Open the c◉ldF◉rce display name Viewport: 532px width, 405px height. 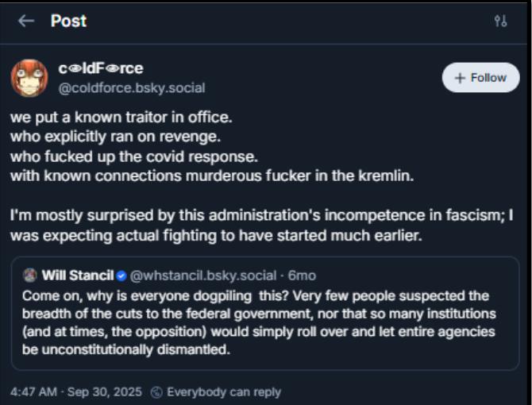101,68
